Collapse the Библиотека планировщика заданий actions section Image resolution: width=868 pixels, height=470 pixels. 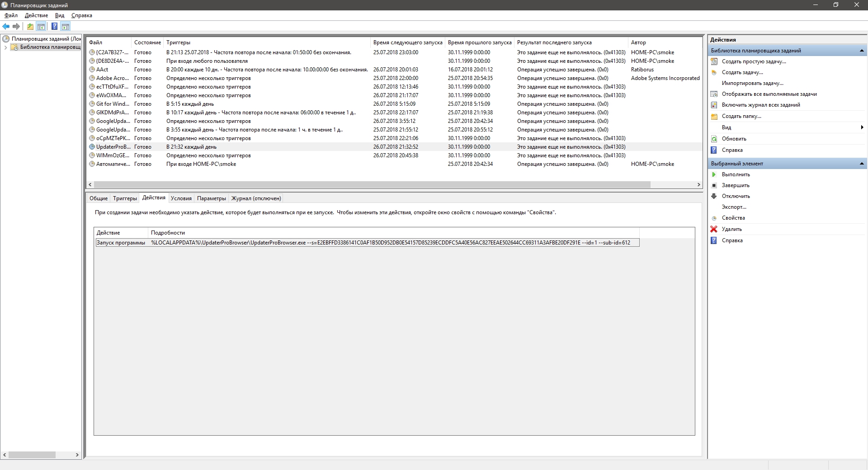[x=861, y=51]
